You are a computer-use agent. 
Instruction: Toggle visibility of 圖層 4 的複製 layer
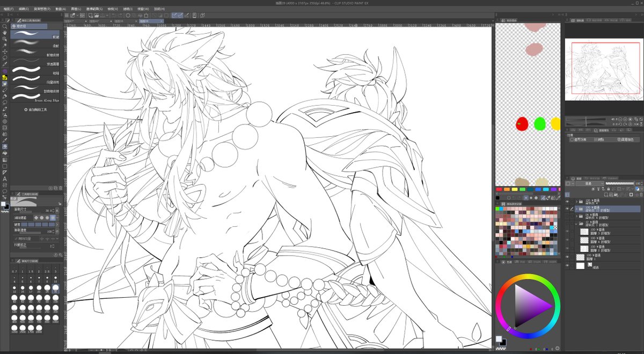(568, 240)
